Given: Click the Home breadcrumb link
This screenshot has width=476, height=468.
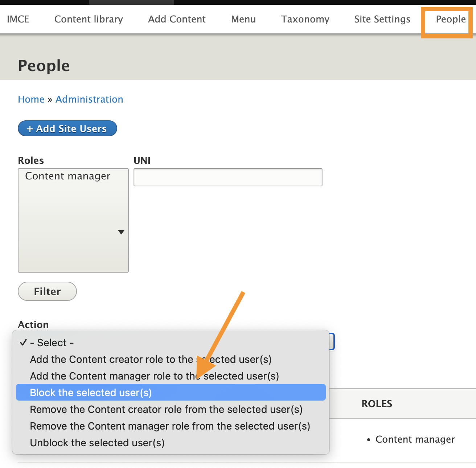Looking at the screenshot, I should click(x=31, y=99).
